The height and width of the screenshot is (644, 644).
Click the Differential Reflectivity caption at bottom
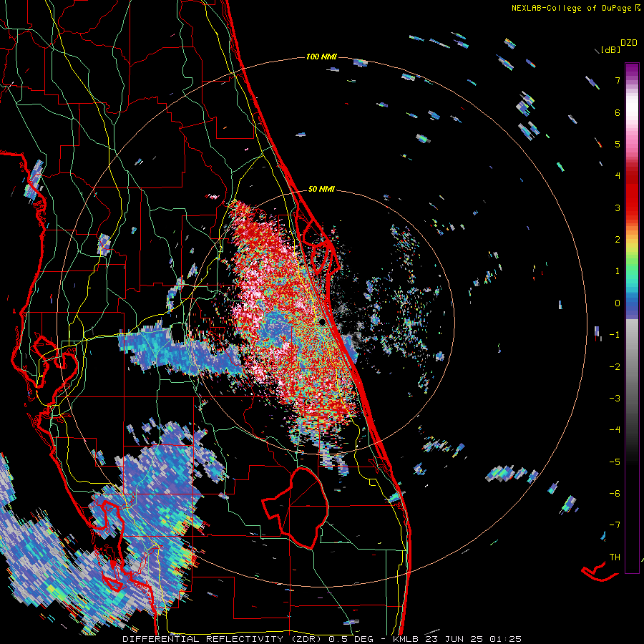[322, 639]
